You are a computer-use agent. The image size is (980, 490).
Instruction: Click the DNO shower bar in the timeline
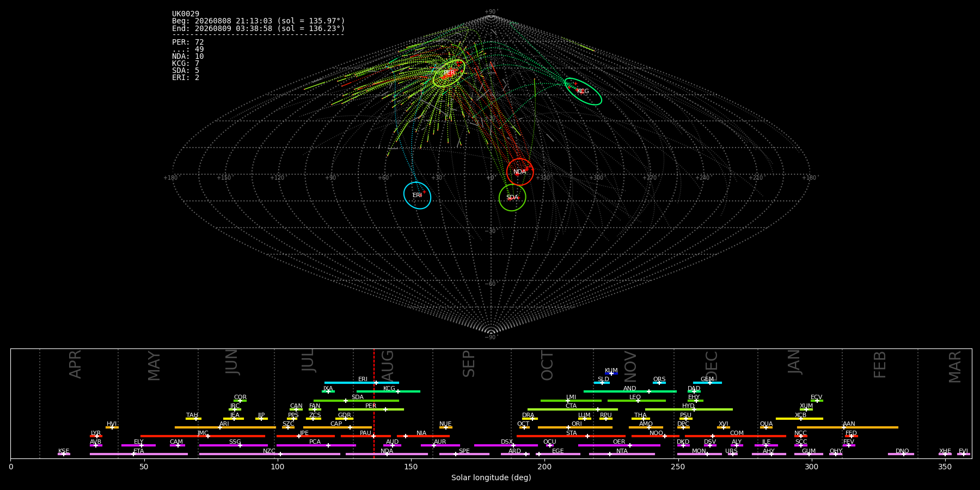[x=901, y=454]
